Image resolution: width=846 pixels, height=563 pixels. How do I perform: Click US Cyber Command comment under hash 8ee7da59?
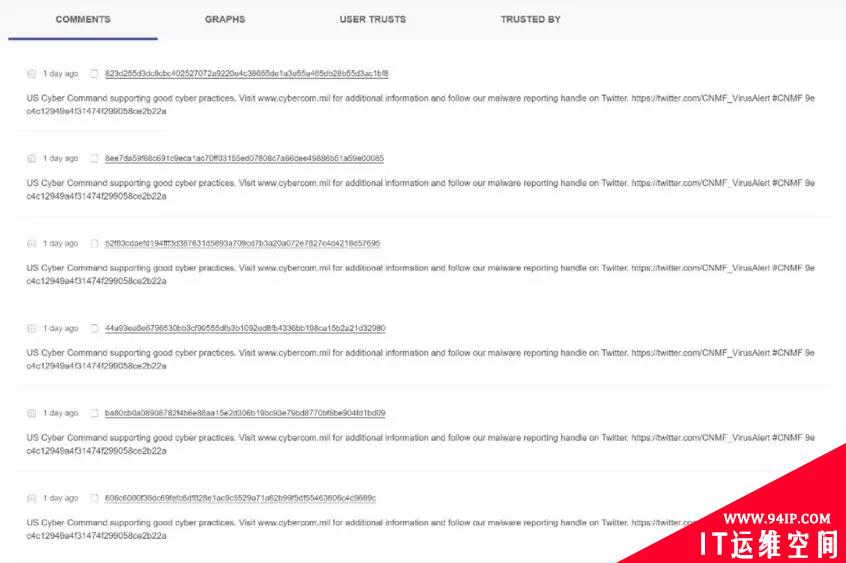point(420,189)
